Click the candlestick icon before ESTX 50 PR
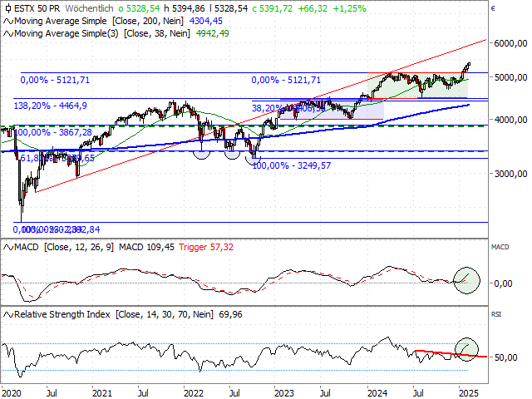The image size is (532, 399). pyautogui.click(x=8, y=8)
